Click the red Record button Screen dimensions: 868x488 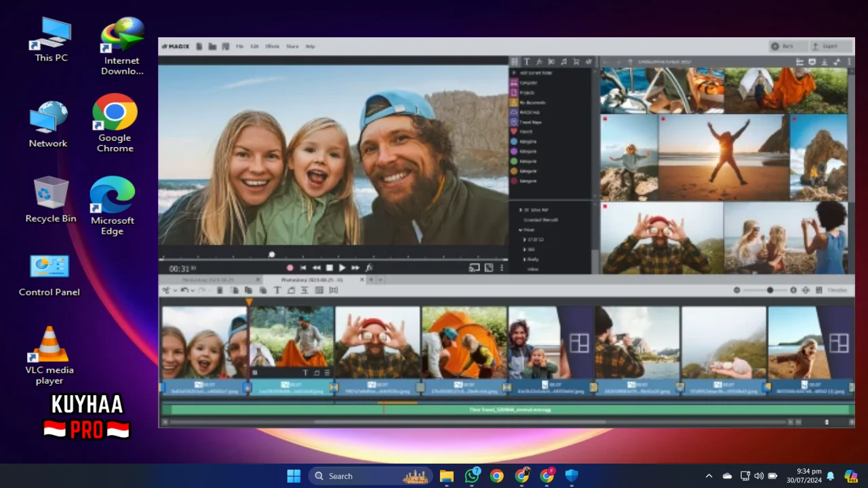point(290,268)
